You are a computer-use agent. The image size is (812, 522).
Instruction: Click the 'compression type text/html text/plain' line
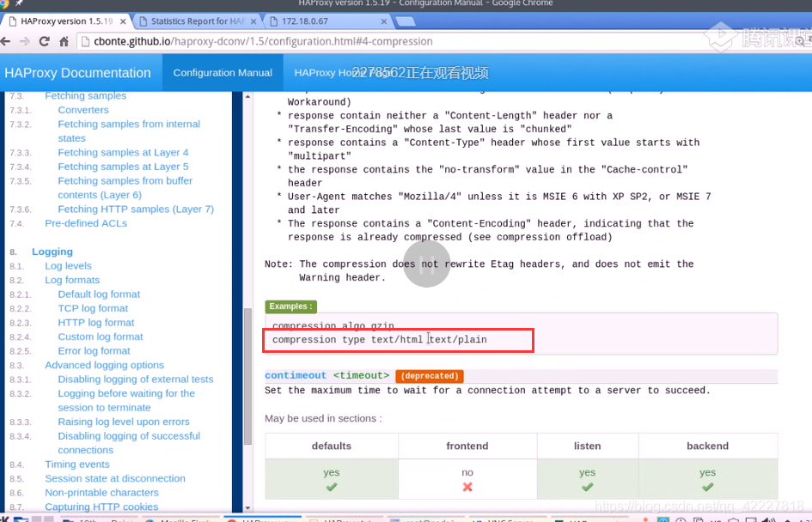click(x=380, y=340)
